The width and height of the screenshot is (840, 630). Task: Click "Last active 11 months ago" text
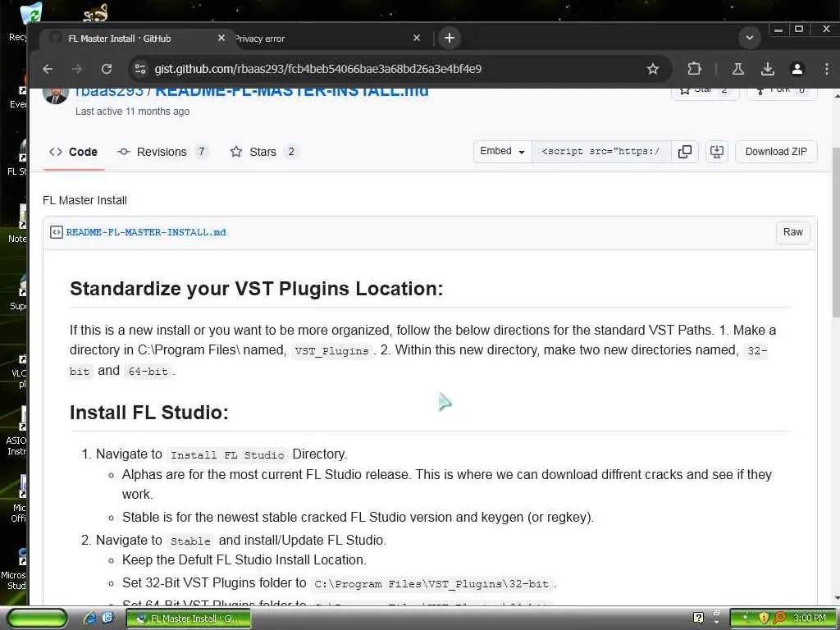(132, 112)
